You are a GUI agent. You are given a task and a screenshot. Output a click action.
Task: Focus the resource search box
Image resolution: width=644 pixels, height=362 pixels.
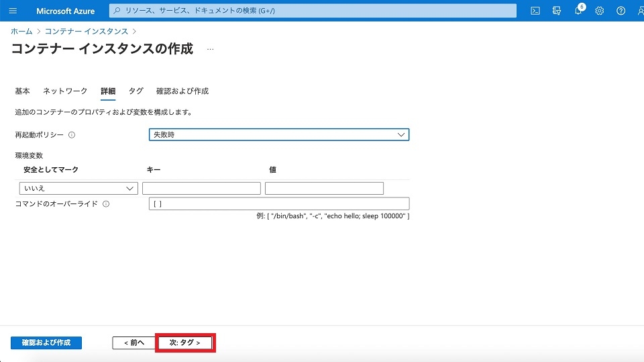(x=313, y=11)
